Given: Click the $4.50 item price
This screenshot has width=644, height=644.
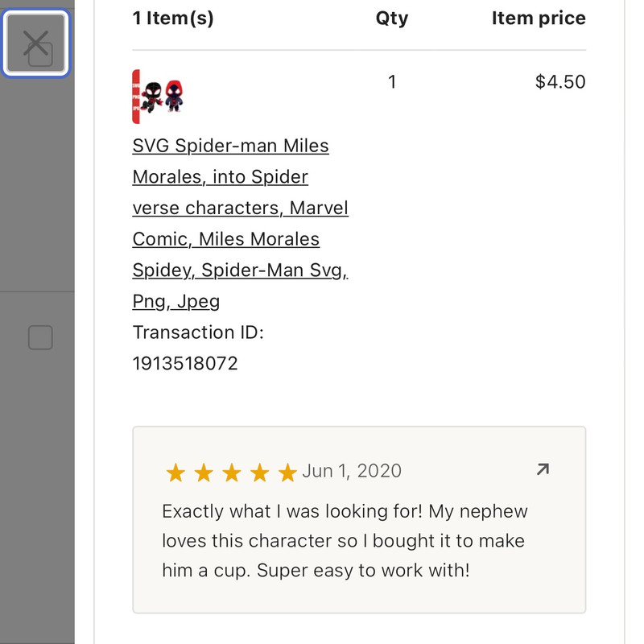Looking at the screenshot, I should [560, 82].
